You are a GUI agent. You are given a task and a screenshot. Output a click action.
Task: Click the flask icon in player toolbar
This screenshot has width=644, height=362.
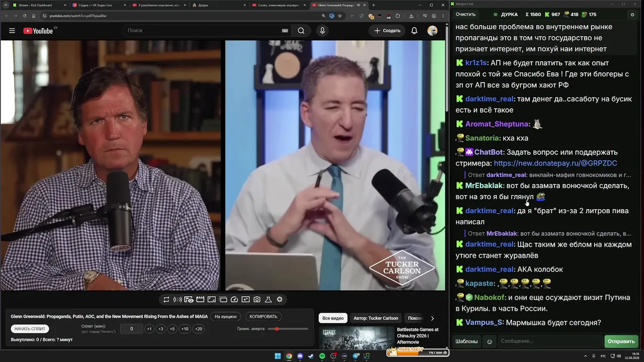point(268,300)
